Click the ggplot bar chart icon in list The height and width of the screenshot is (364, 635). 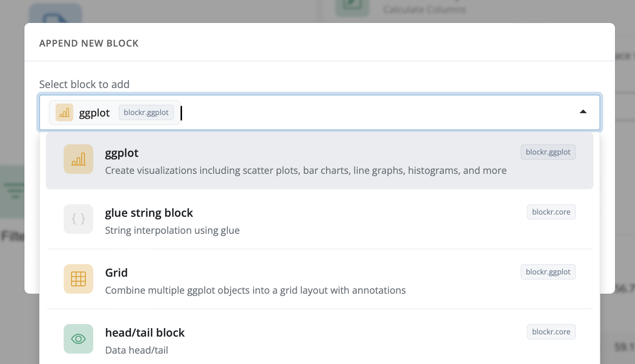click(78, 159)
